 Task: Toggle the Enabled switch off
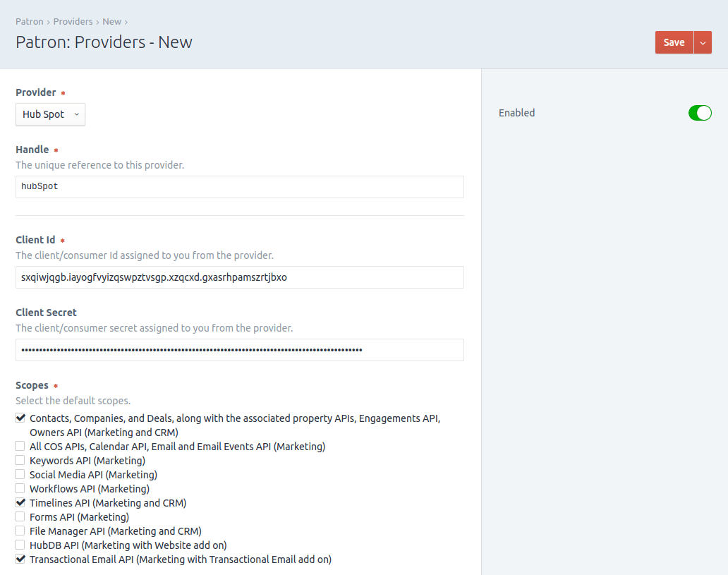pos(700,113)
